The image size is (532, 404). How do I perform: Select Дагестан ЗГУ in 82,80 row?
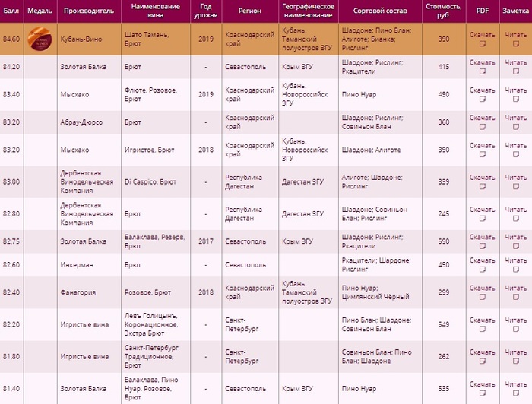(x=302, y=214)
